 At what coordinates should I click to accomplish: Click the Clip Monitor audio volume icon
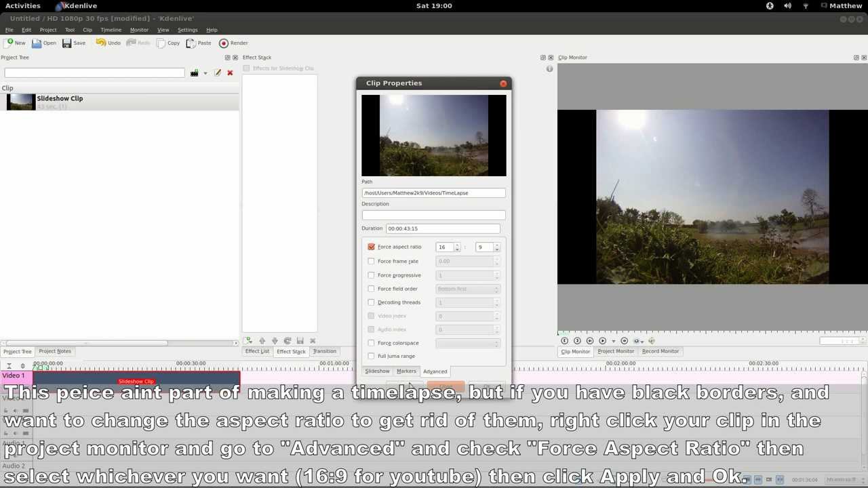[x=652, y=341]
